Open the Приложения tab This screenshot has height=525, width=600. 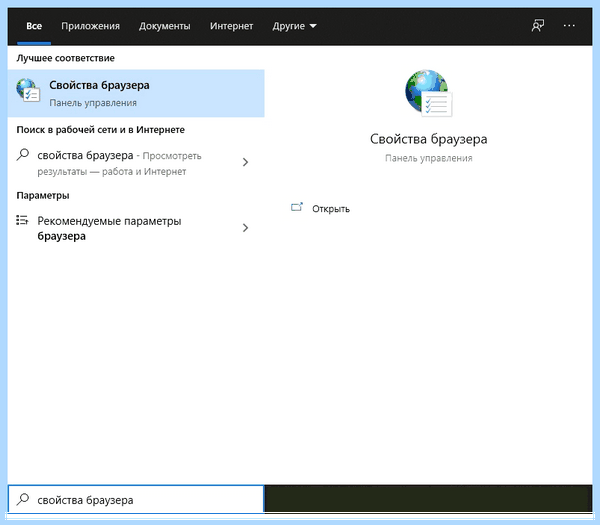pyautogui.click(x=90, y=26)
